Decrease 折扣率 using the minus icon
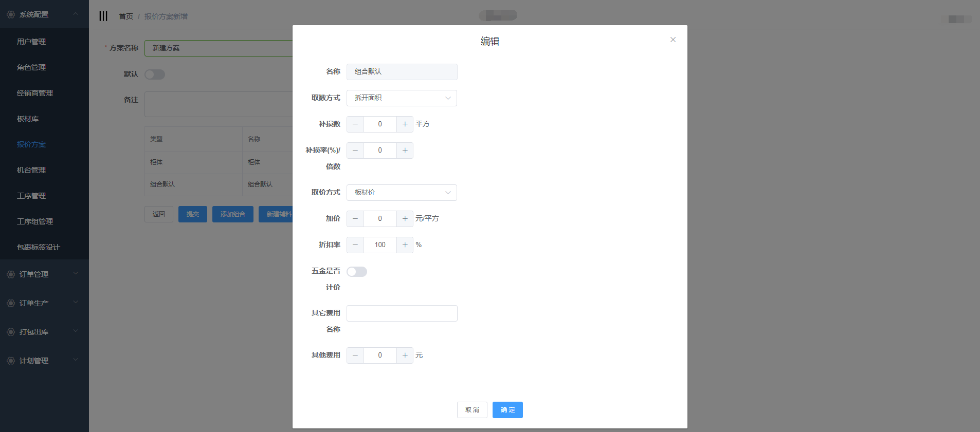980x432 pixels. coord(355,245)
